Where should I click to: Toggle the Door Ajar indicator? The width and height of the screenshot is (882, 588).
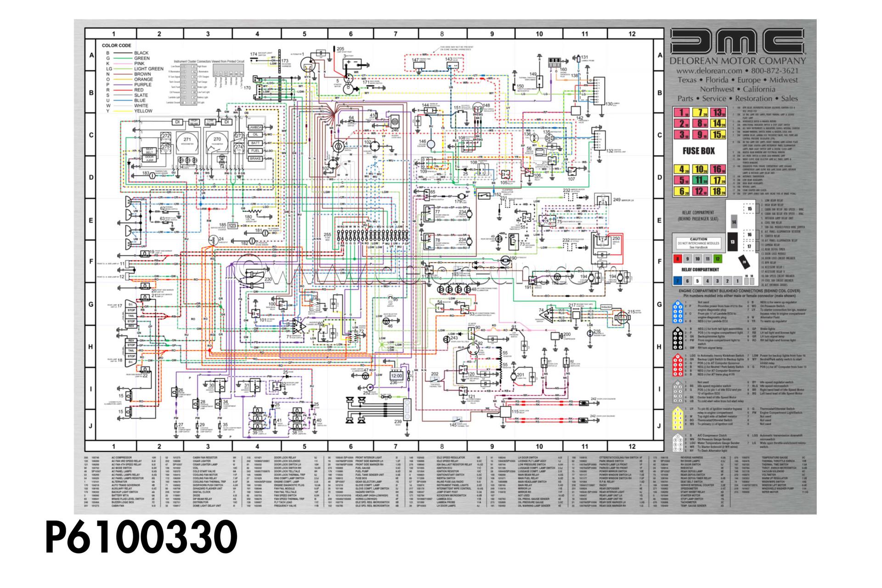pos(149,159)
